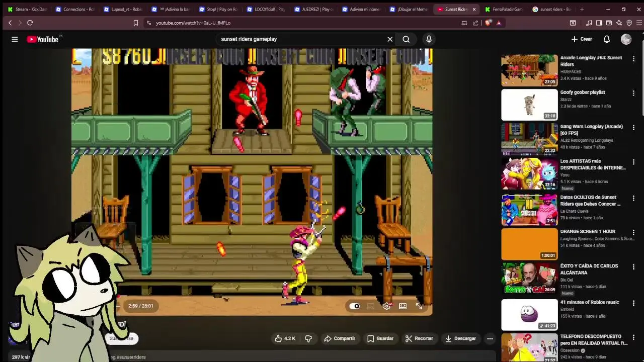
Task: Open options for Los ARTISTAS más DESPRECIABLES video
Action: coord(633,162)
